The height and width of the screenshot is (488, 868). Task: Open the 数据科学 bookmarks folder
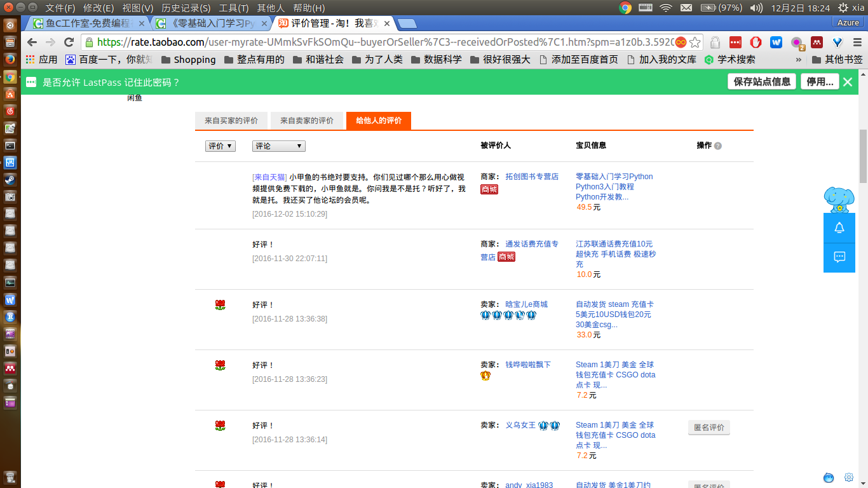pos(437,59)
